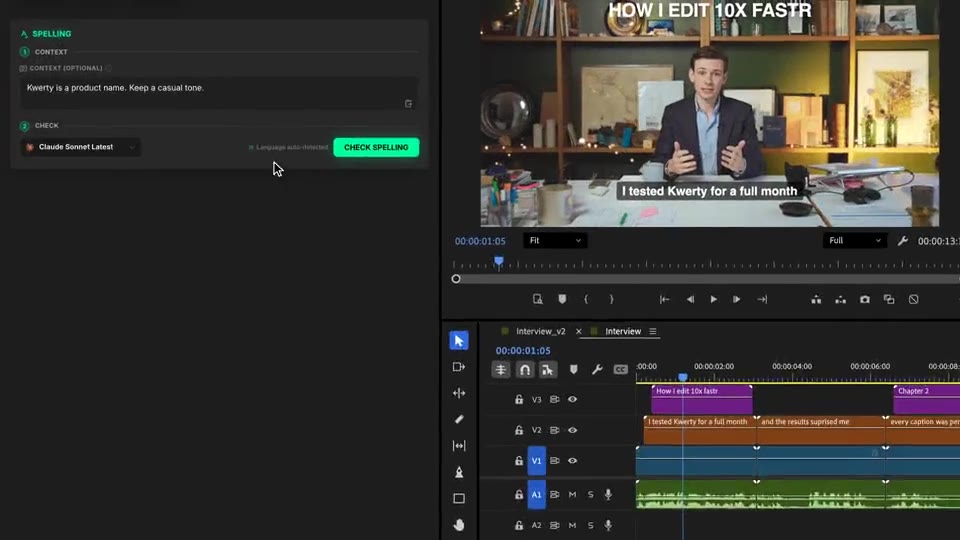
Task: Click into the context text field
Action: [219, 93]
